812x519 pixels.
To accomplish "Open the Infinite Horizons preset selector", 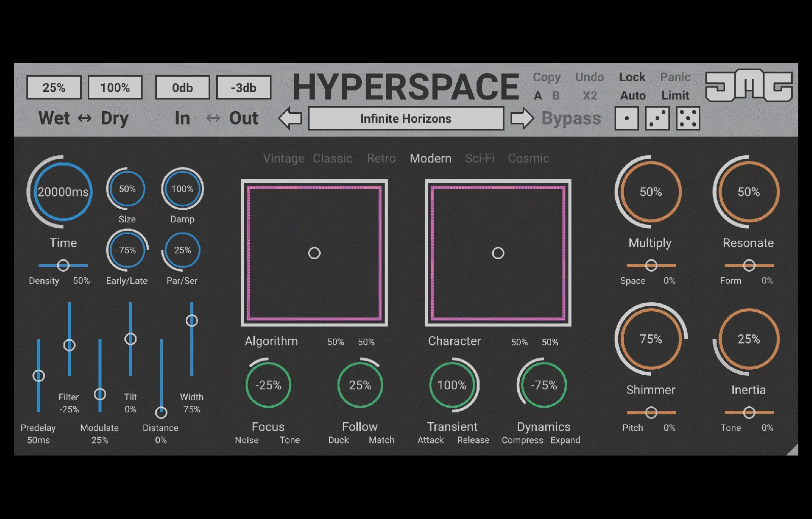I will tap(406, 118).
